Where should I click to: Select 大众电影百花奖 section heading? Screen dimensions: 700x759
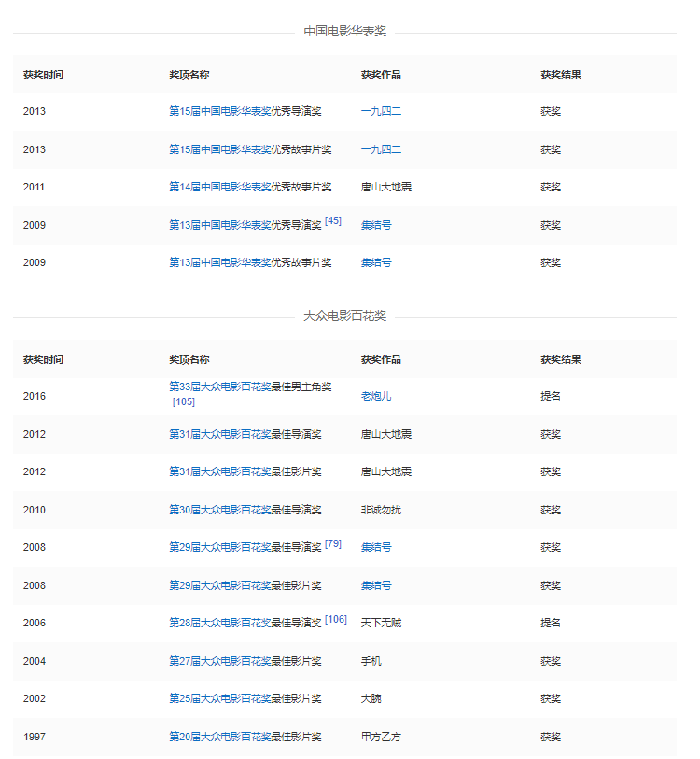[344, 316]
